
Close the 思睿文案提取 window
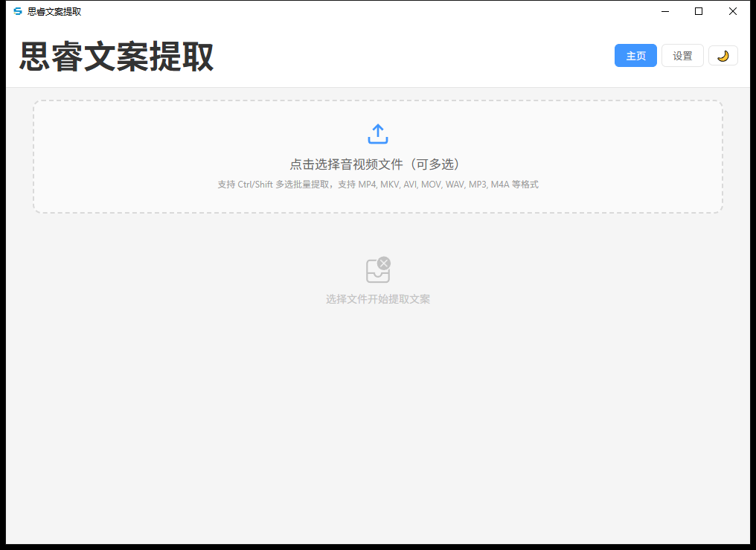pos(732,11)
